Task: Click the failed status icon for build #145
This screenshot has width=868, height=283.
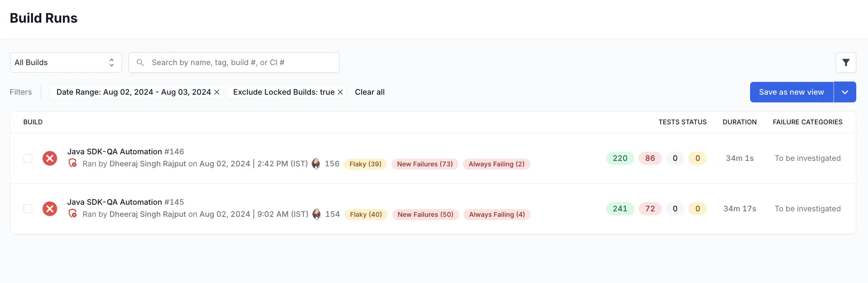Action: pos(50,209)
